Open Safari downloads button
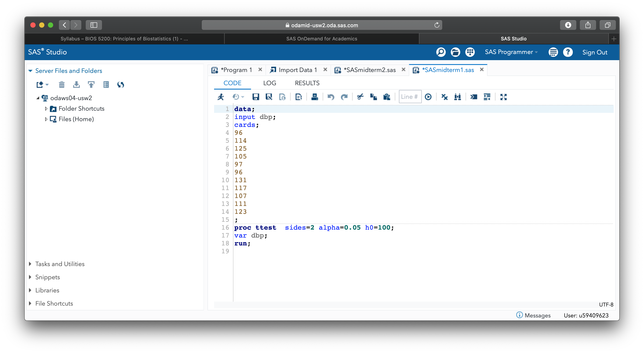Viewport: 644px width, 353px height. [568, 25]
